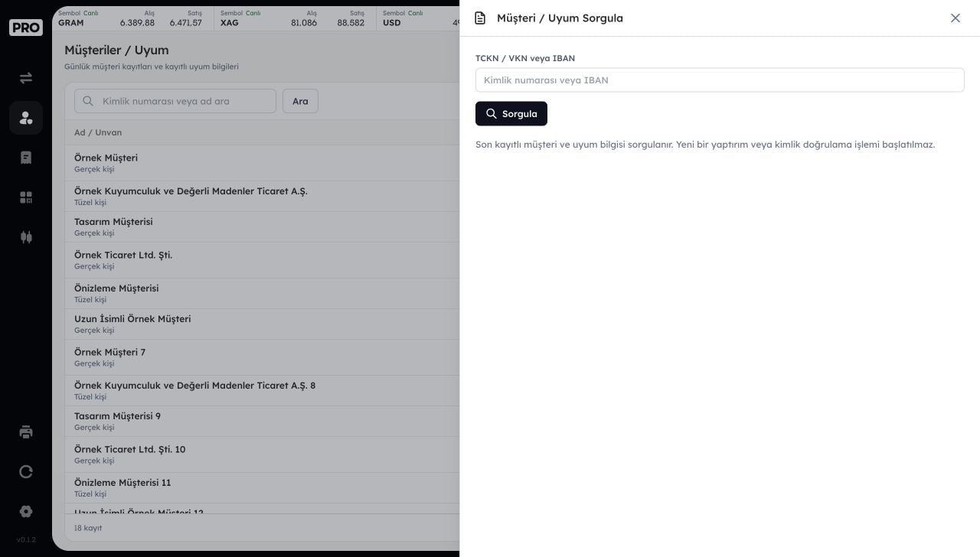The image size is (980, 557).
Task: Open the Örnek Ticaret Ltd. Şti. 10 row
Action: (262, 454)
